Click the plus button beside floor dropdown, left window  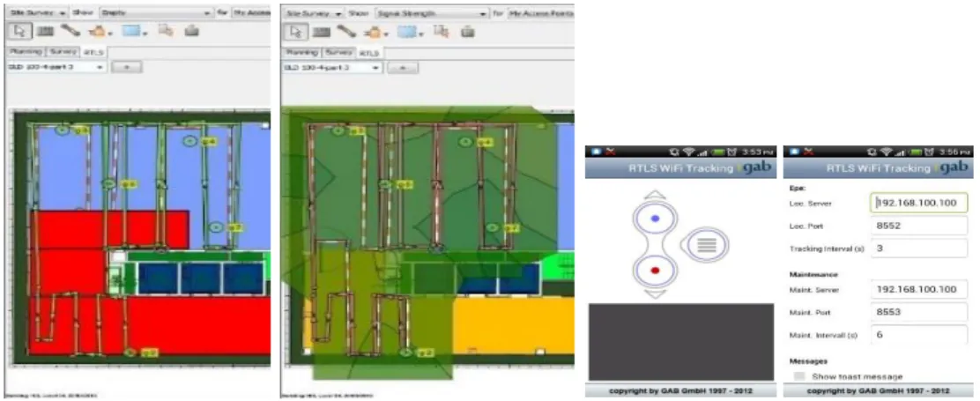127,66
